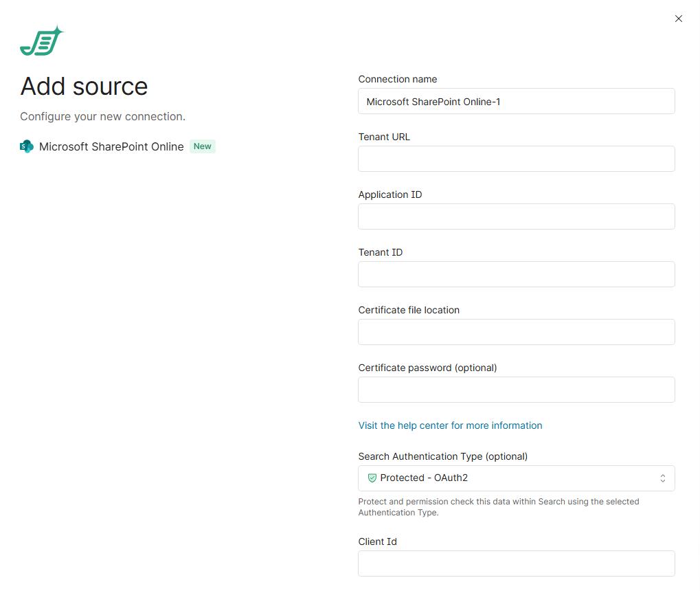Click the Search Authentication Type label

pos(442,456)
